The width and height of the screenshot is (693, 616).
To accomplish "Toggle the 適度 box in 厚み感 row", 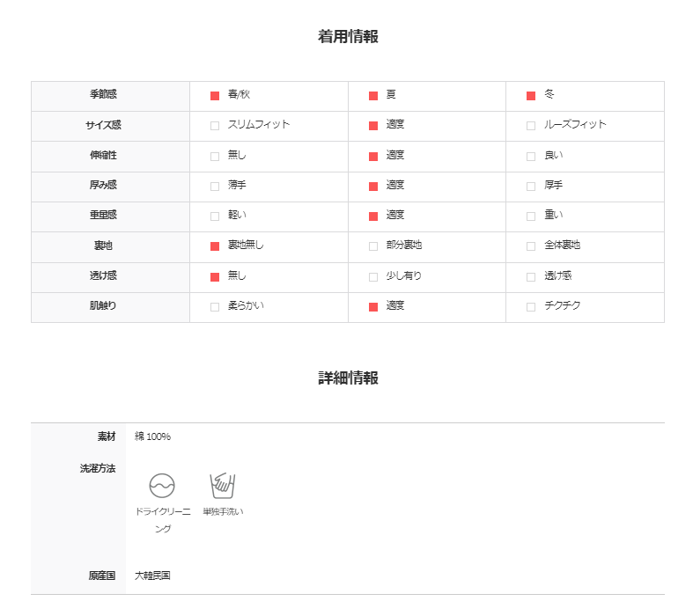I will point(373,187).
